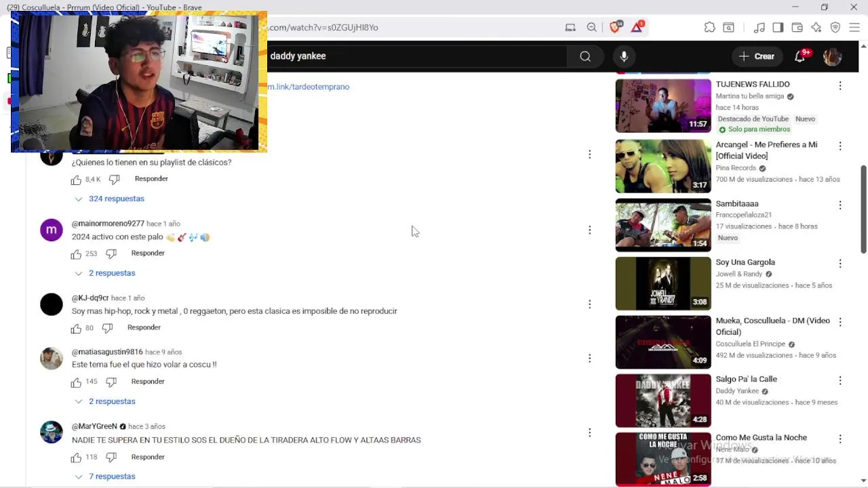The width and height of the screenshot is (868, 488).
Task: Dislike the @KJ-dq9cr comment
Action: click(x=107, y=328)
